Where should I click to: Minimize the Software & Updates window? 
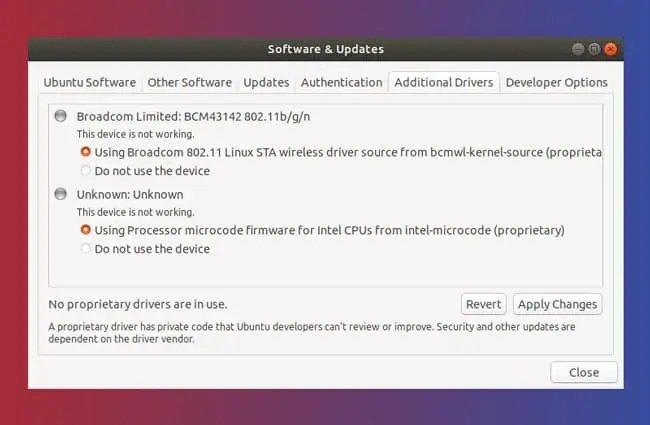578,49
